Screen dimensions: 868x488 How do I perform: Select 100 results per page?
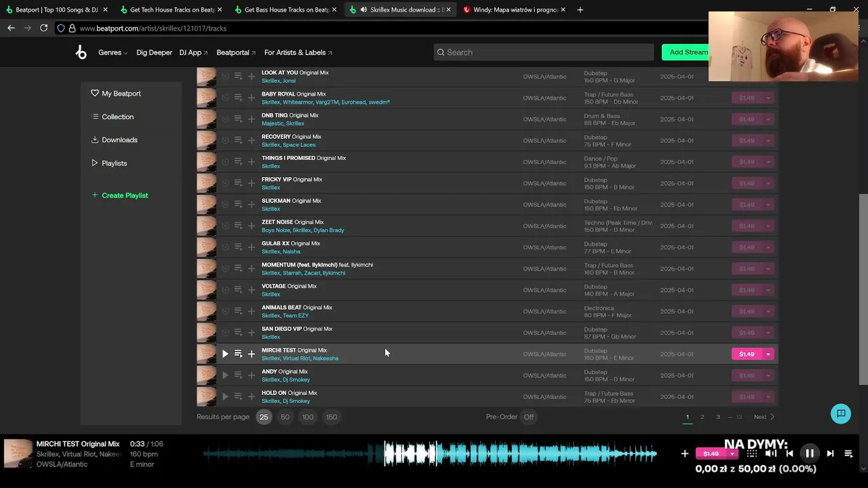308,417
